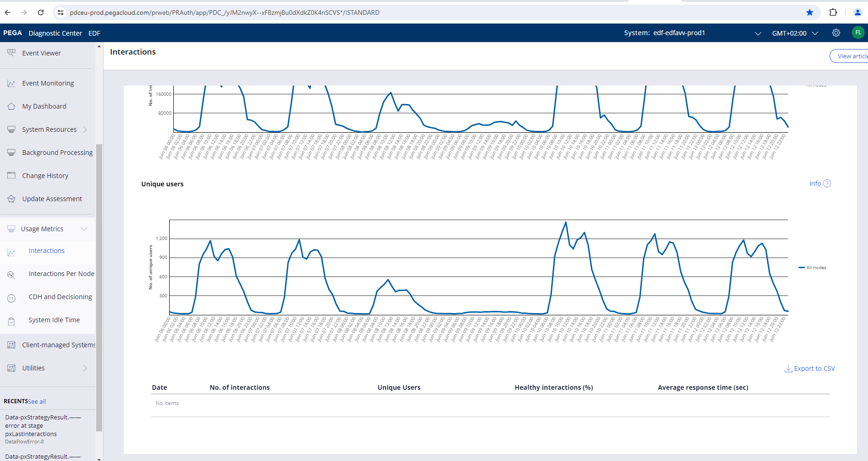This screenshot has height=461, width=868.
Task: Open settings gear icon in Pega header
Action: point(836,33)
